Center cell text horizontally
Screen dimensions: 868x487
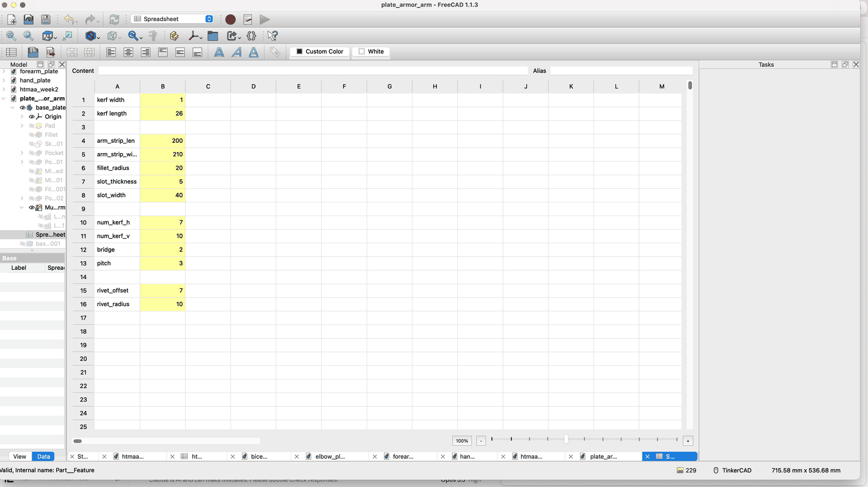click(x=129, y=52)
